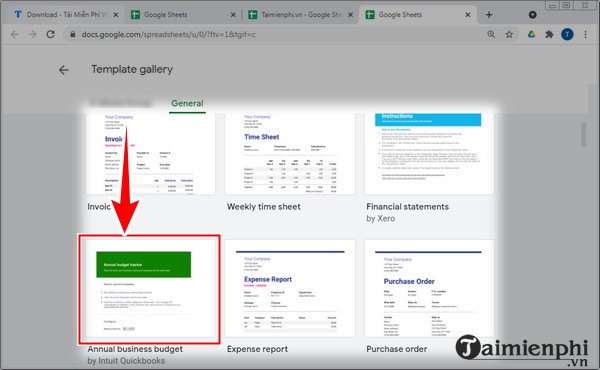Click the 'Weekly time sheet' label
The width and height of the screenshot is (600, 370).
click(x=264, y=207)
